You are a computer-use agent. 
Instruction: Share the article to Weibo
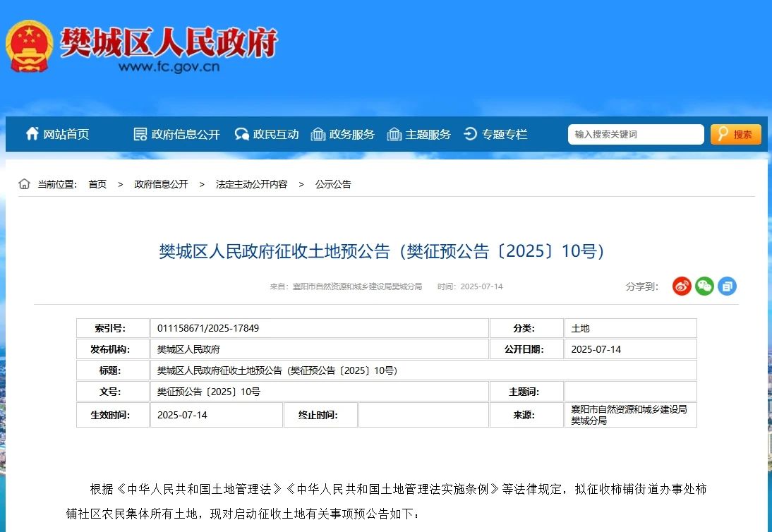pos(682,286)
